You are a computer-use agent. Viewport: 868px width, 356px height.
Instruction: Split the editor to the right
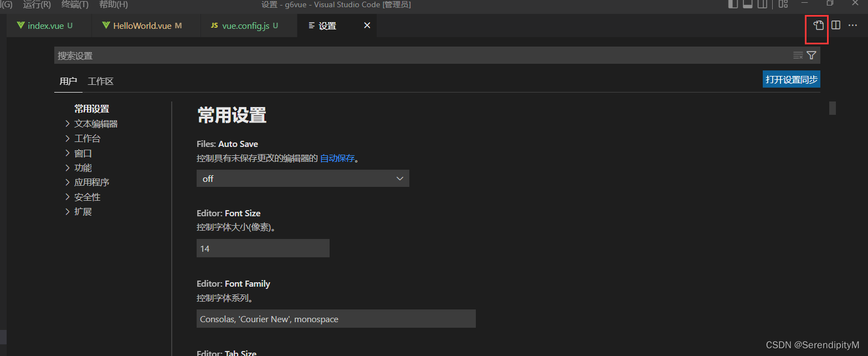pyautogui.click(x=836, y=25)
